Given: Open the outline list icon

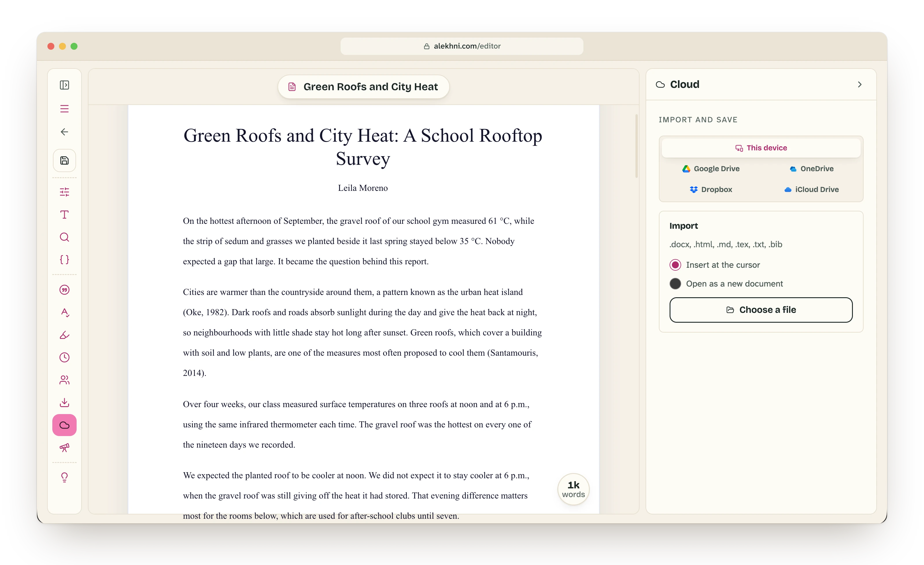Looking at the screenshot, I should coord(64,109).
